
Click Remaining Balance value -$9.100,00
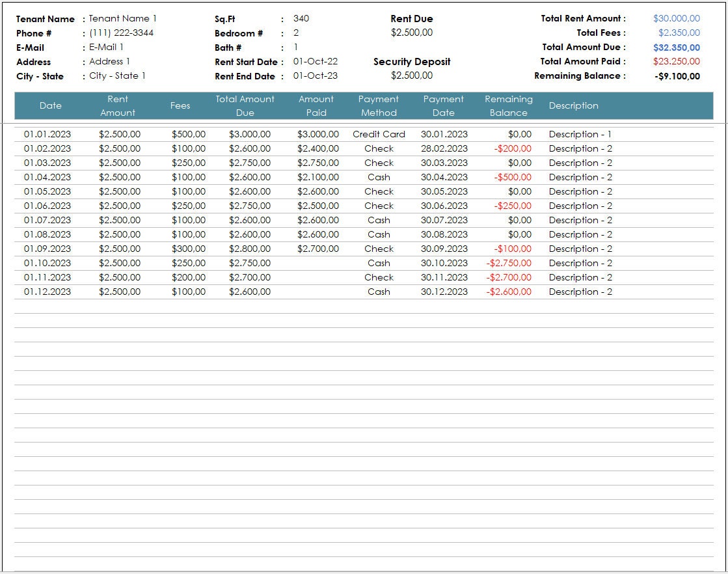[x=677, y=76]
